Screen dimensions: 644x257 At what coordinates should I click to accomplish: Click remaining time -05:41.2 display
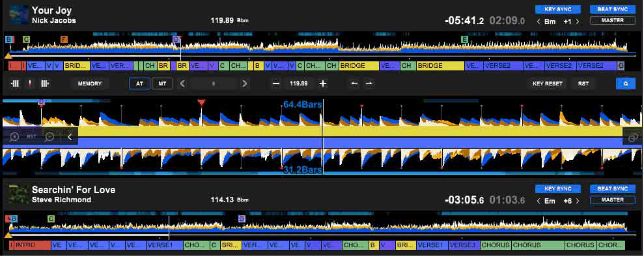click(x=464, y=21)
